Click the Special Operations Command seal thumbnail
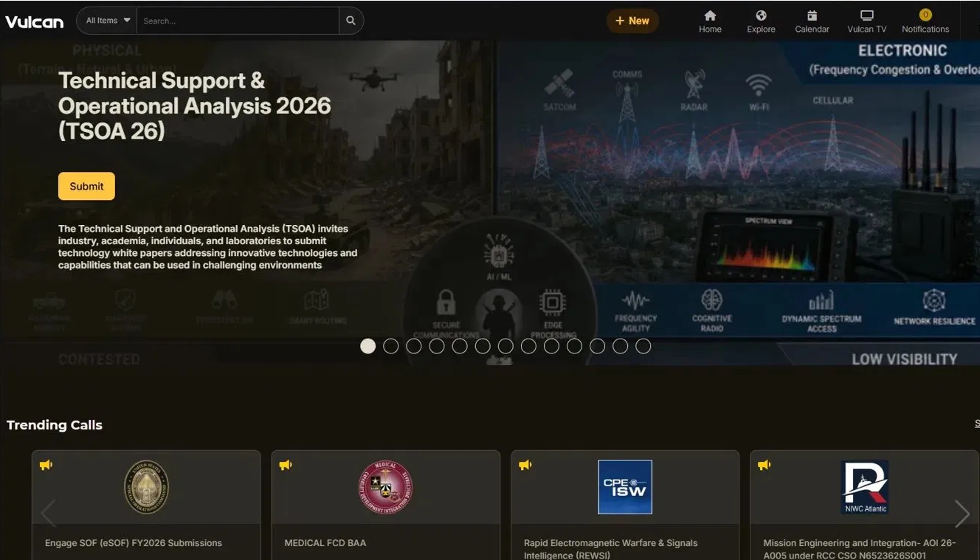This screenshot has height=560, width=980. [x=146, y=487]
